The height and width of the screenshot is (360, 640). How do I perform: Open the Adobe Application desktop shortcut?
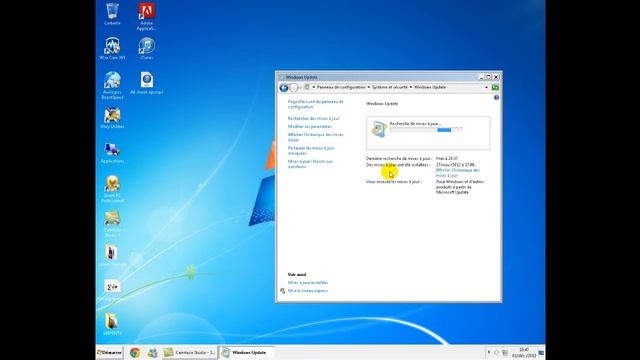point(147,16)
